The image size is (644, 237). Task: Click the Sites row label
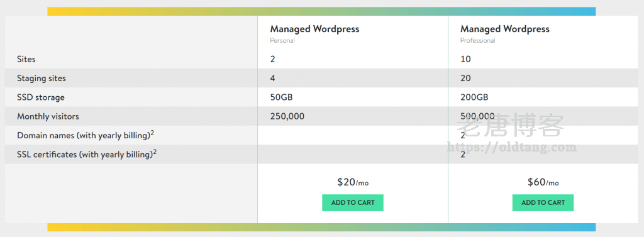26,59
